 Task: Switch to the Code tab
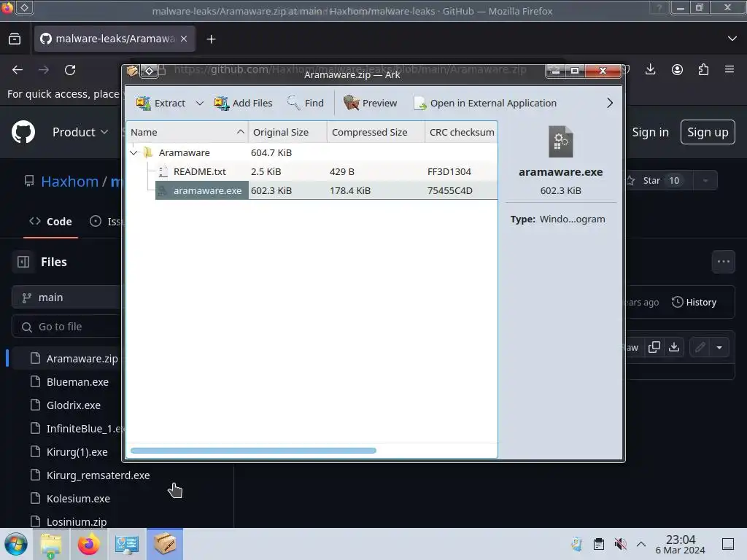50,222
